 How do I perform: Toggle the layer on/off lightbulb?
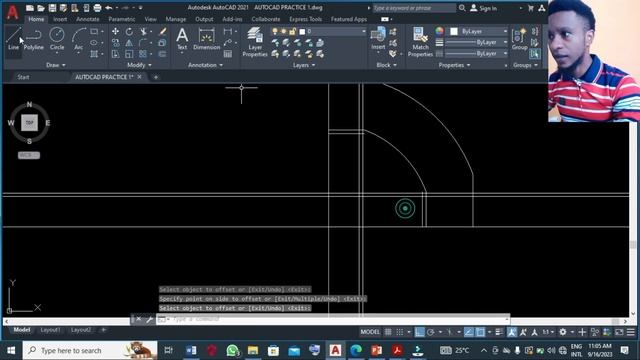point(275,31)
